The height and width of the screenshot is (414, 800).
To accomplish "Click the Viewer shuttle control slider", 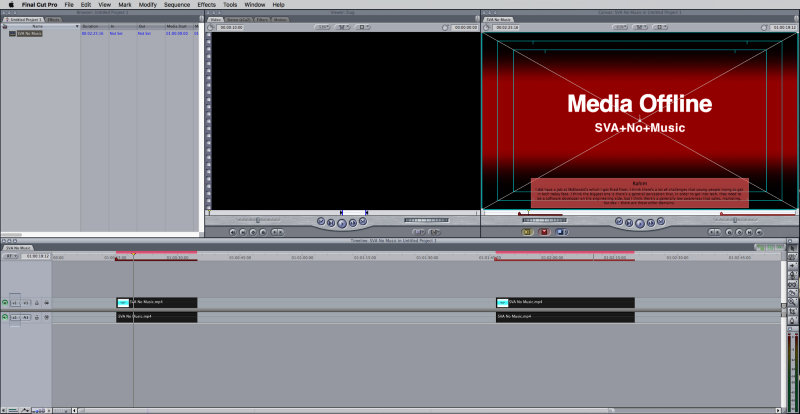I will click(x=258, y=220).
